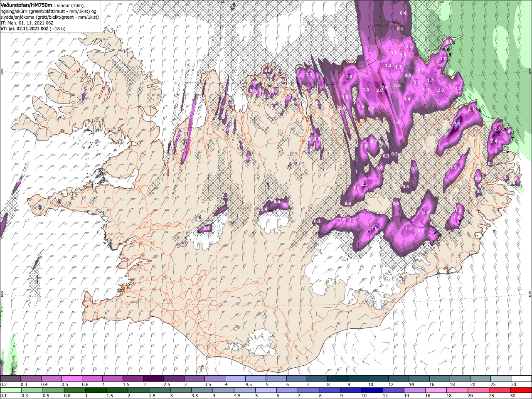Pick the dark purple 2 swatch in snow scale
The height and width of the screenshot is (399, 532).
click(x=153, y=379)
